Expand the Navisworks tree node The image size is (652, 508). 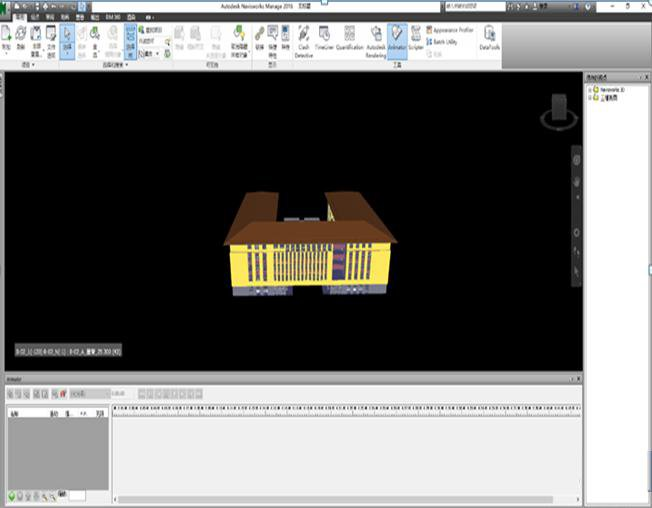[x=590, y=90]
